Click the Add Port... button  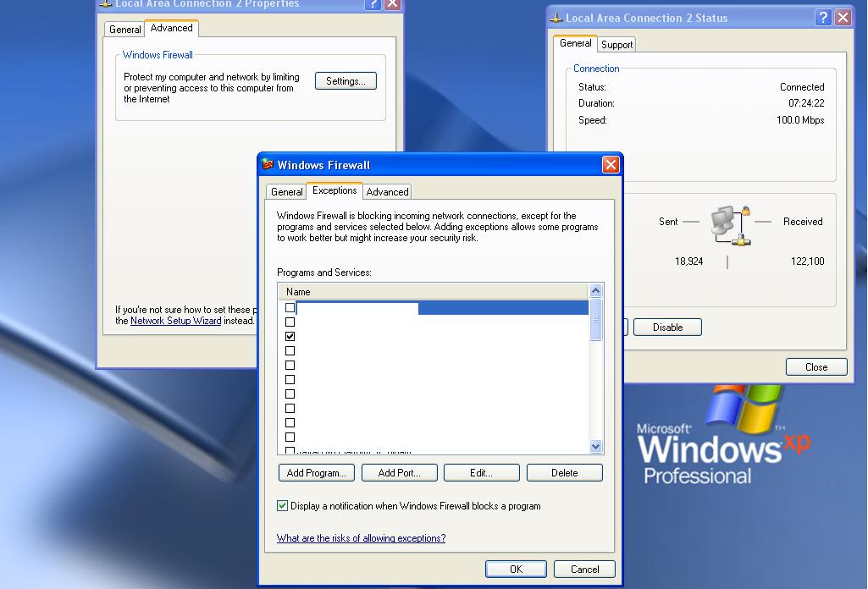[x=399, y=473]
